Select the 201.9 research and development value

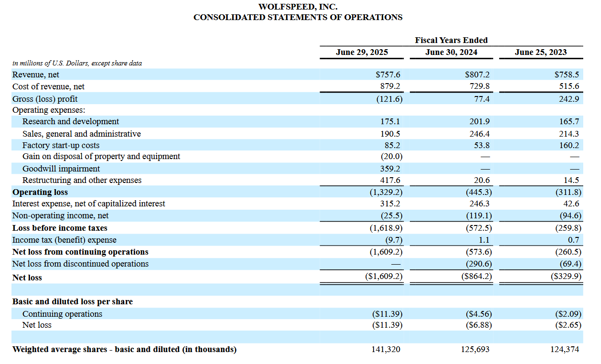click(x=480, y=122)
